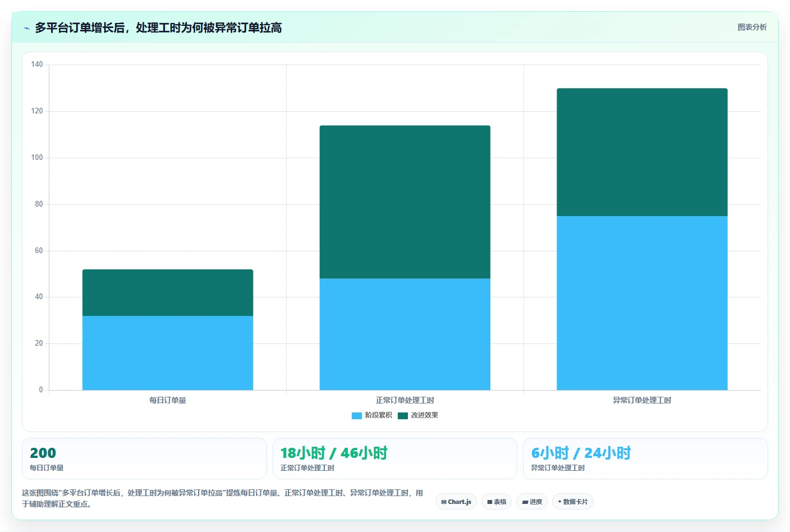790x532 pixels.
Task: Click the dark teal bar segment for 异常订单处理工时
Action: pos(642,152)
